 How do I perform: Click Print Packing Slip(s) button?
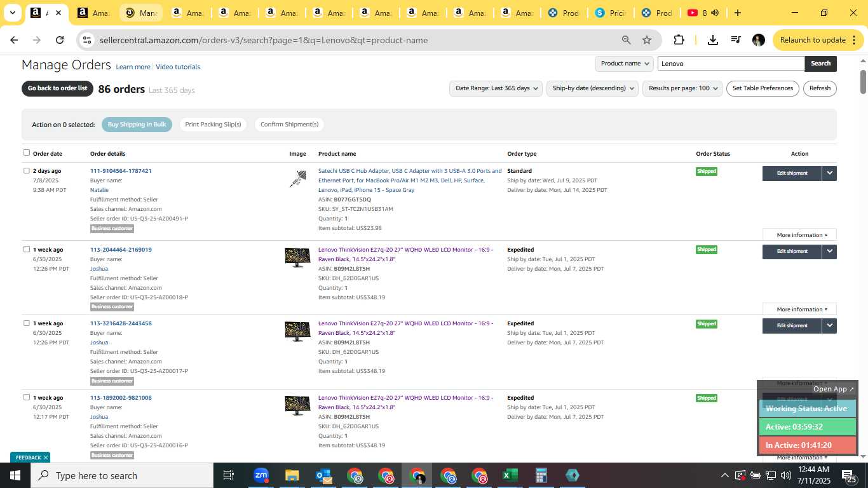point(213,125)
